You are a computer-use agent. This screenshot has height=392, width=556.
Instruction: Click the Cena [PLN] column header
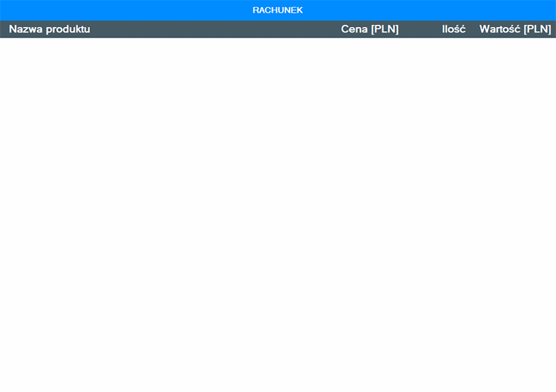point(370,29)
